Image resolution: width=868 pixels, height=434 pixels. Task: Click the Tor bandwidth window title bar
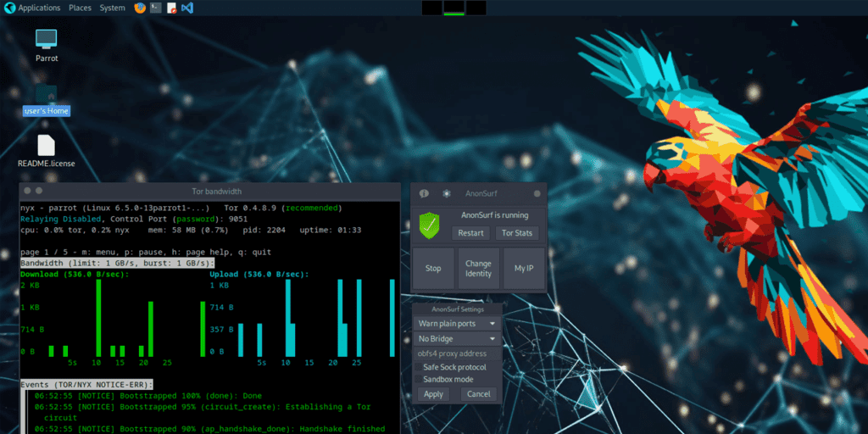209,192
